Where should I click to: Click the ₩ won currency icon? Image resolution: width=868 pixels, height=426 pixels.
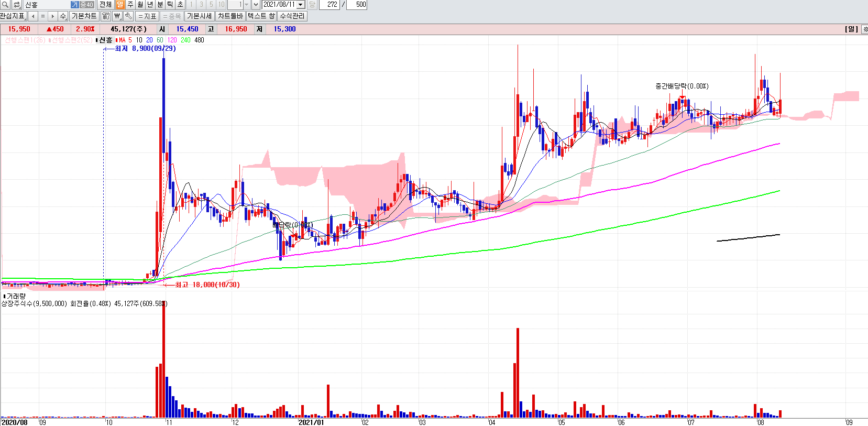[117, 16]
